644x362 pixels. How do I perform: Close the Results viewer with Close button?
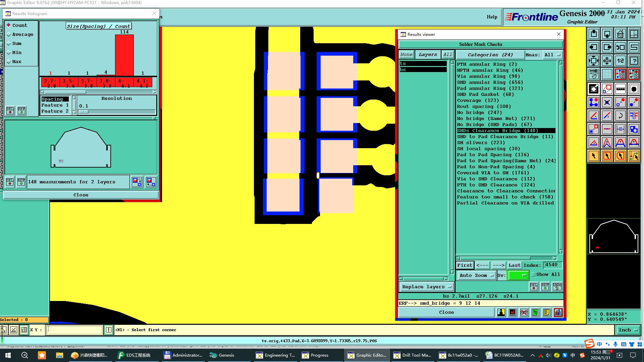tap(446, 312)
